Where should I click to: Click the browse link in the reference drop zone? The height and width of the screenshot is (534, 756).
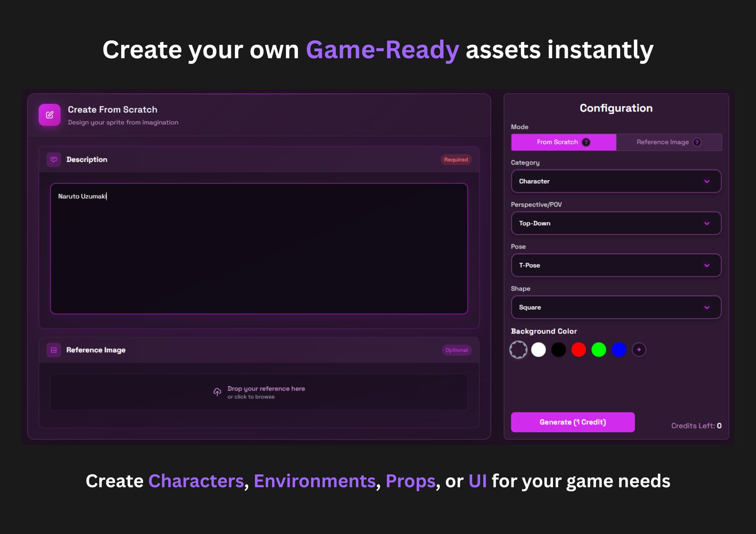[x=251, y=397]
